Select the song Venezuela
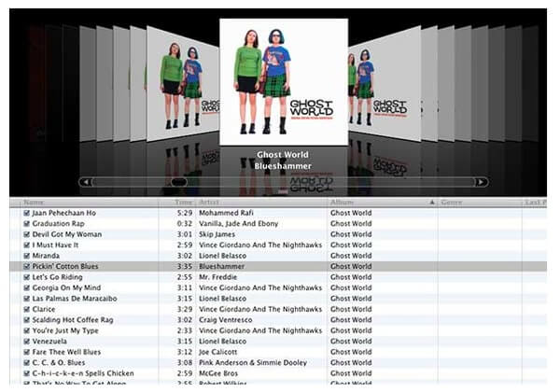Screen dimensions: 560x392 click(49, 342)
